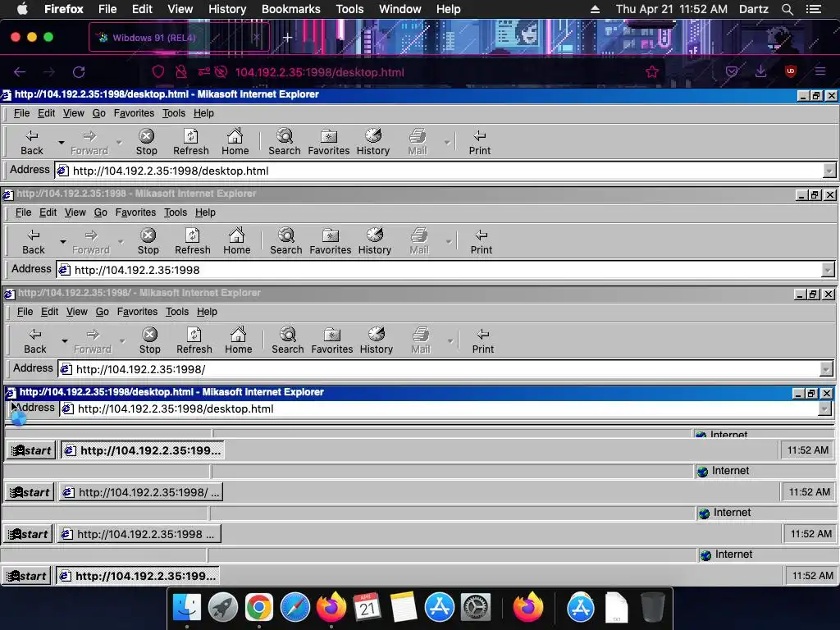
Task: Expand Back history arrow in second IE window
Action: pyautogui.click(x=62, y=242)
